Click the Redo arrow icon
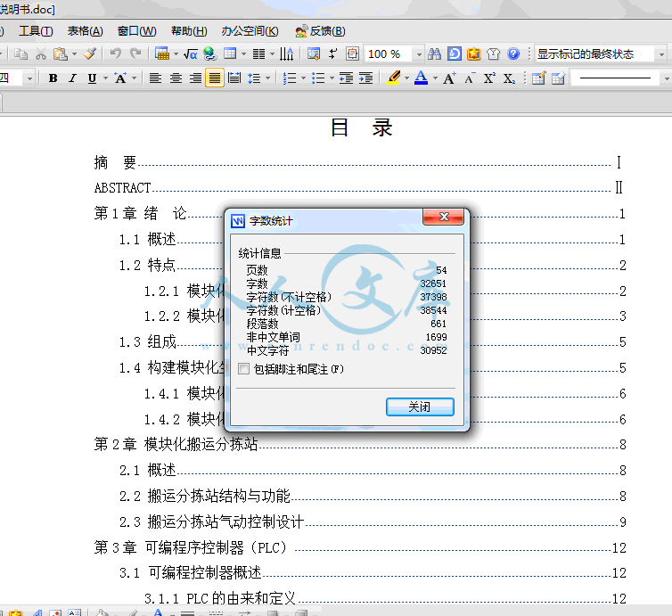Image resolution: width=672 pixels, height=616 pixels. pos(135,53)
